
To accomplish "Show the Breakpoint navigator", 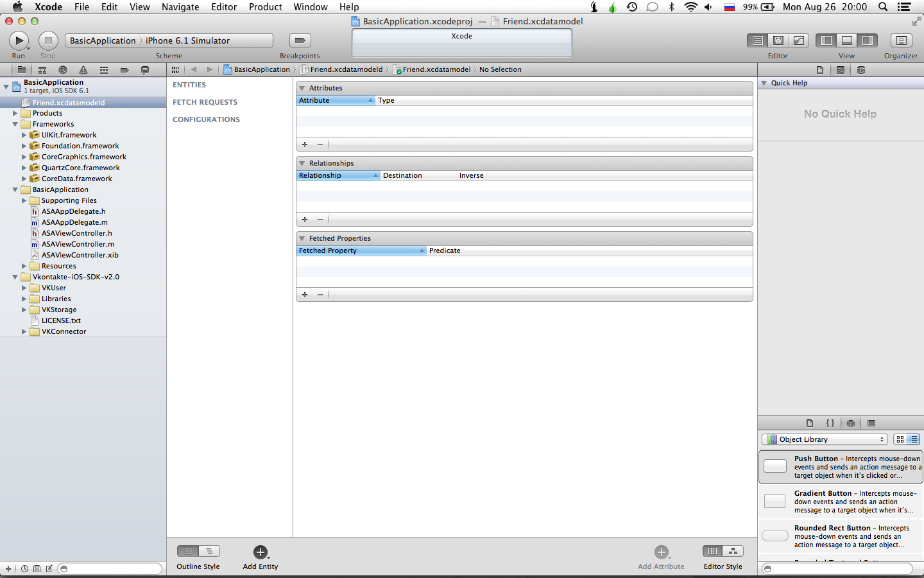I will [x=124, y=69].
